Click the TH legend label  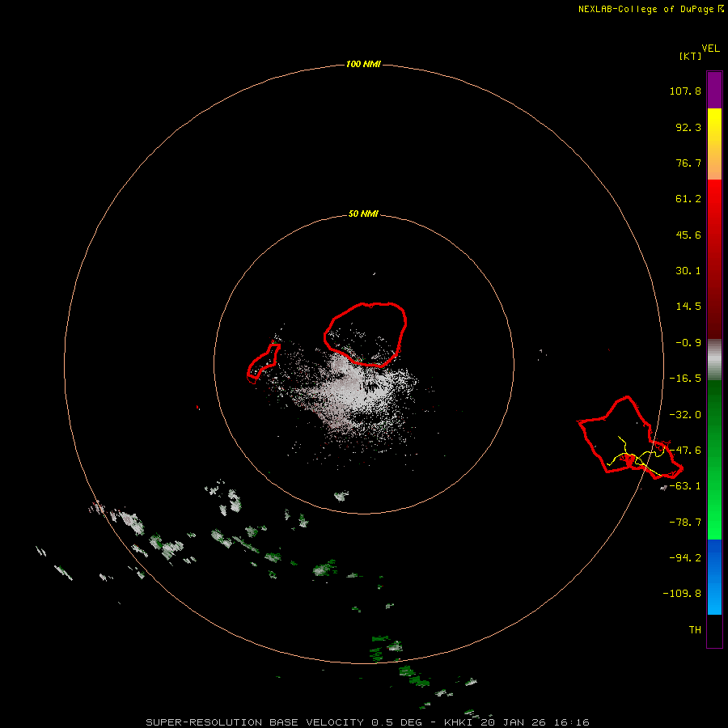[x=695, y=629]
